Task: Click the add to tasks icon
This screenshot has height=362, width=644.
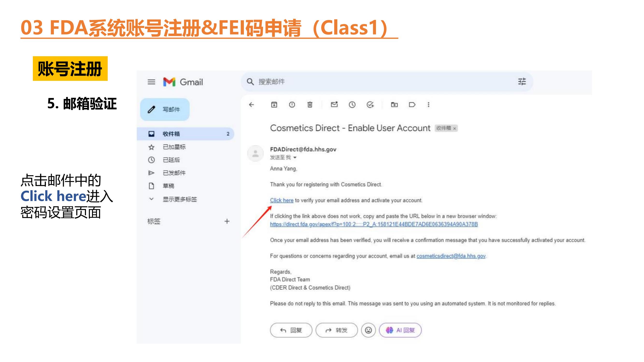Action: (x=370, y=105)
